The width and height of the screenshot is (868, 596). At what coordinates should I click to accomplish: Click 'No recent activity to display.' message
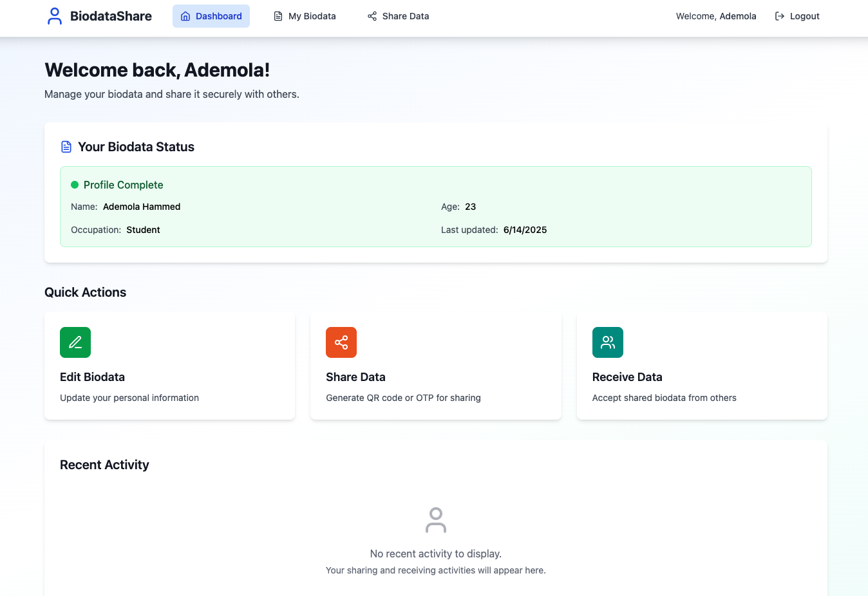point(436,554)
